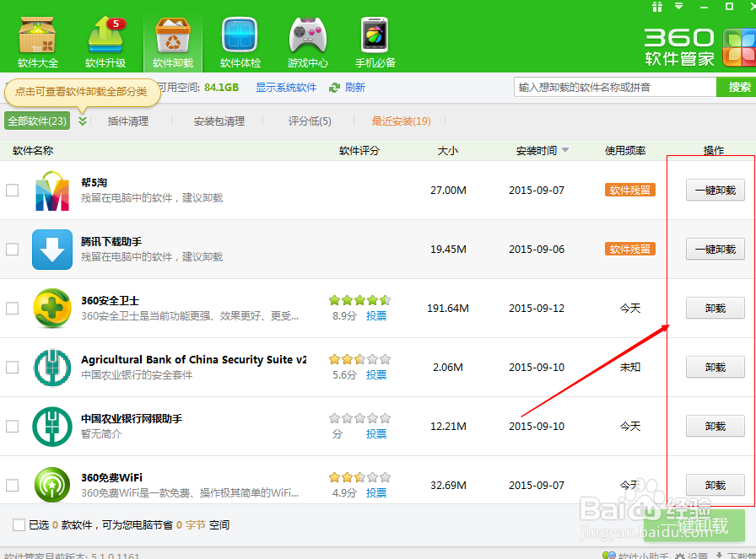Click 投票 link for 360免费WiFi
The width and height of the screenshot is (756, 559).
pos(376,492)
